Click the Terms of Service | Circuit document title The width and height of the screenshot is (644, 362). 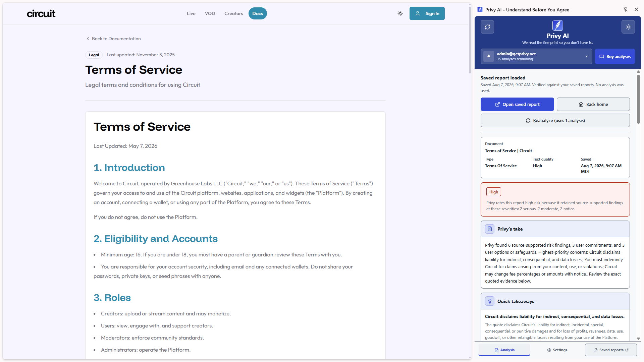point(508,151)
